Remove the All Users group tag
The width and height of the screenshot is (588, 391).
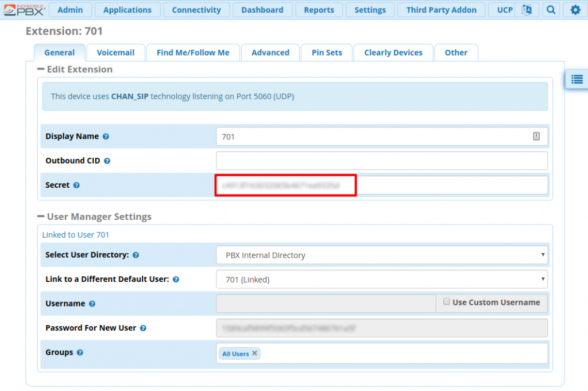254,353
